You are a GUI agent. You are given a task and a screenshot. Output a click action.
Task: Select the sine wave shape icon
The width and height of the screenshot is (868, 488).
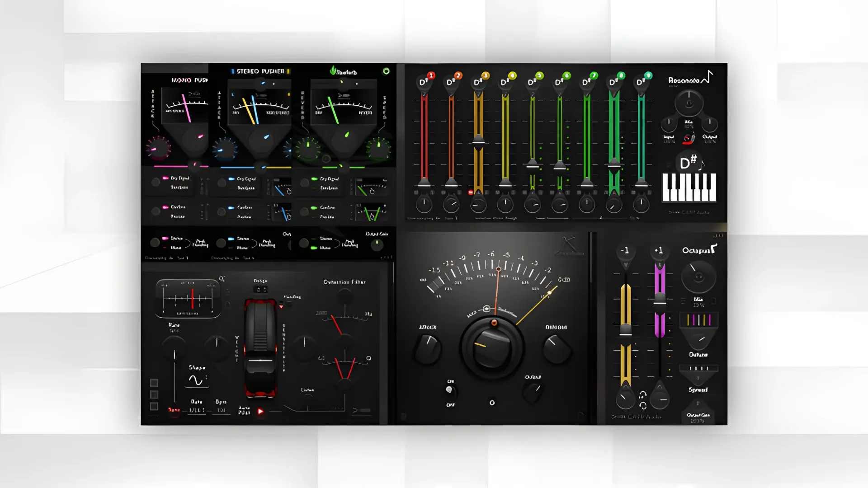197,380
